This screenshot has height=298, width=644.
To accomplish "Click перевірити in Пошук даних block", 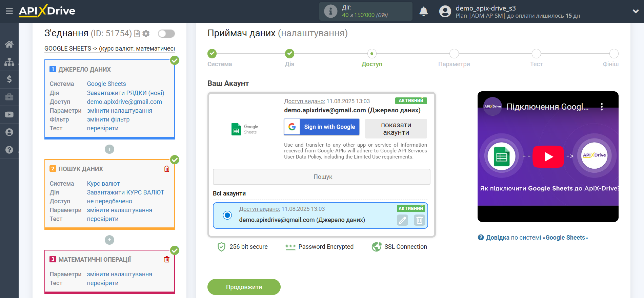I will click(103, 219).
